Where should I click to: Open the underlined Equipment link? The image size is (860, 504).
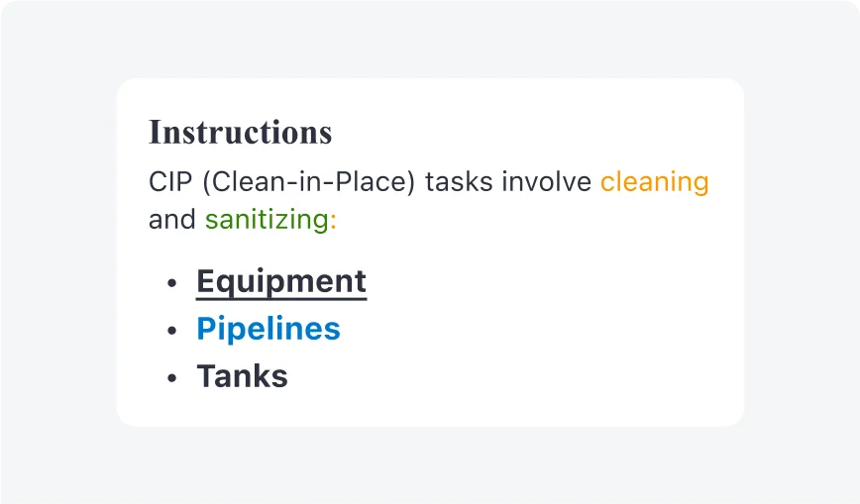[281, 282]
